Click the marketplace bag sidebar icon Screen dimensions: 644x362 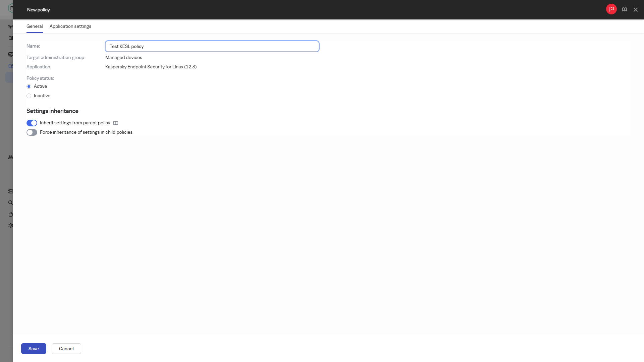pyautogui.click(x=11, y=214)
